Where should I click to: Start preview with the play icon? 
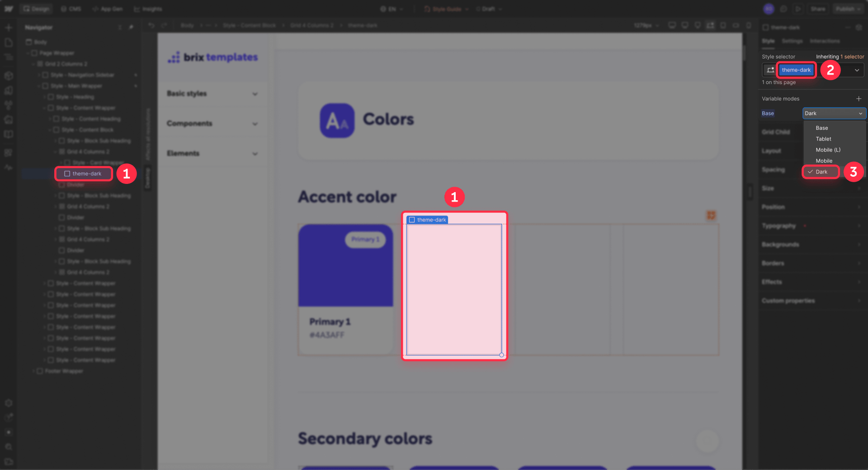798,9
